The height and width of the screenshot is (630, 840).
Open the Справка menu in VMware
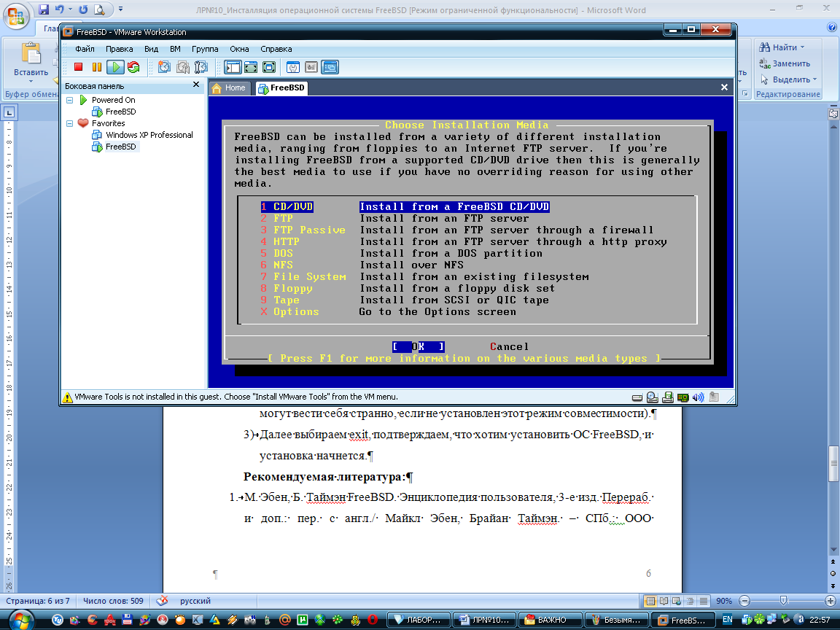pyautogui.click(x=276, y=49)
